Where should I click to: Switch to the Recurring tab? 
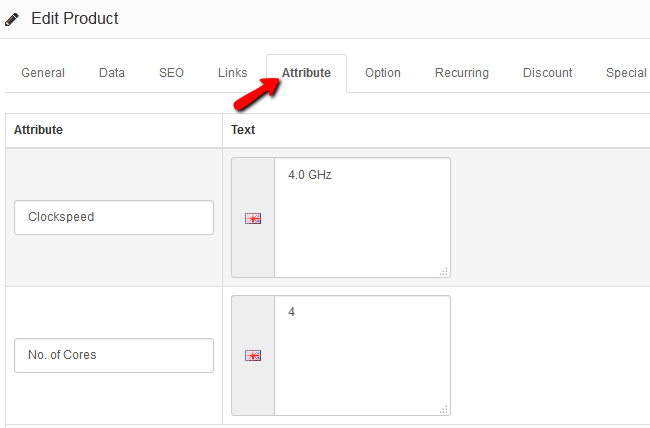pyautogui.click(x=462, y=73)
